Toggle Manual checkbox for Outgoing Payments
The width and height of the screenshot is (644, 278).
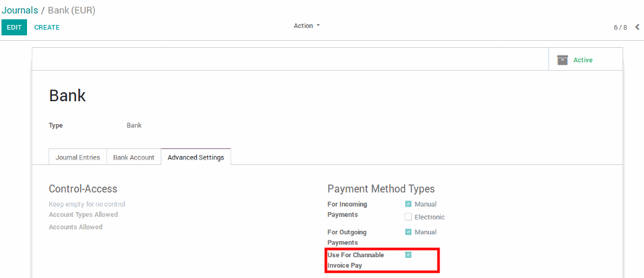coord(409,232)
